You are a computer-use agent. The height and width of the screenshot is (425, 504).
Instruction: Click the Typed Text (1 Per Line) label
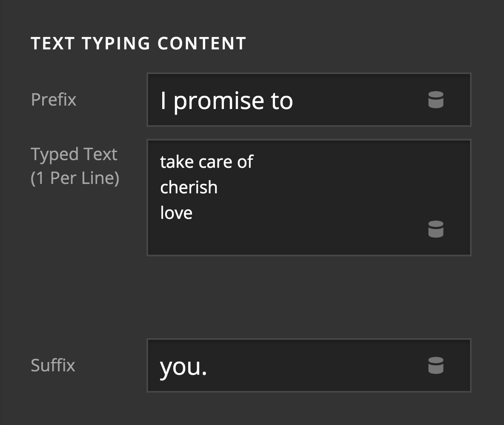[x=74, y=166]
